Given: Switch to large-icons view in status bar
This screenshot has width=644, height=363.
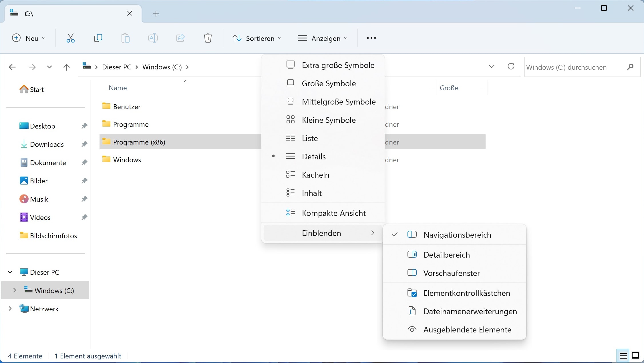Looking at the screenshot, I should point(635,356).
